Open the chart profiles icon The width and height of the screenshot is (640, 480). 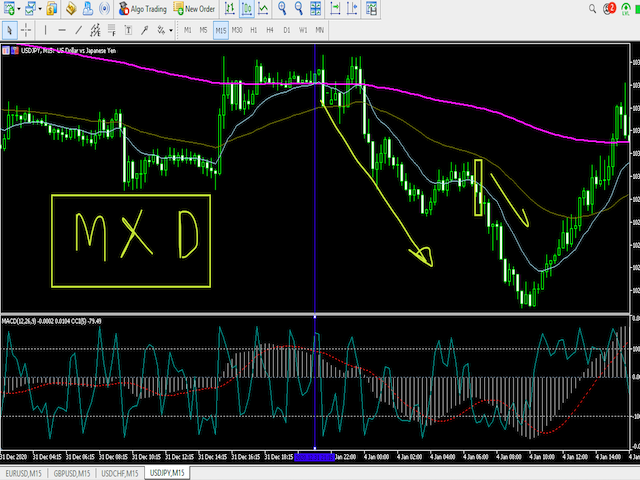click(x=30, y=8)
